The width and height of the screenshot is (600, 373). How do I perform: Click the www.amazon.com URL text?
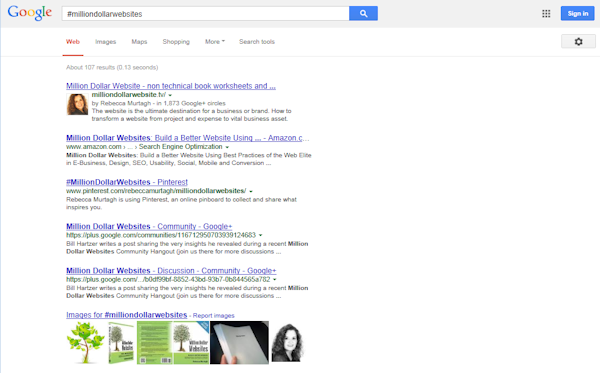94,147
